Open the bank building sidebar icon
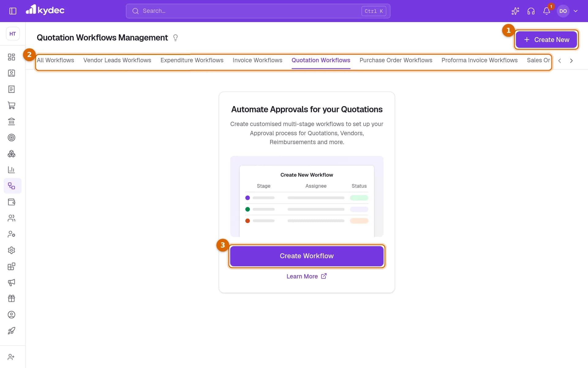588x368 pixels. tap(11, 121)
